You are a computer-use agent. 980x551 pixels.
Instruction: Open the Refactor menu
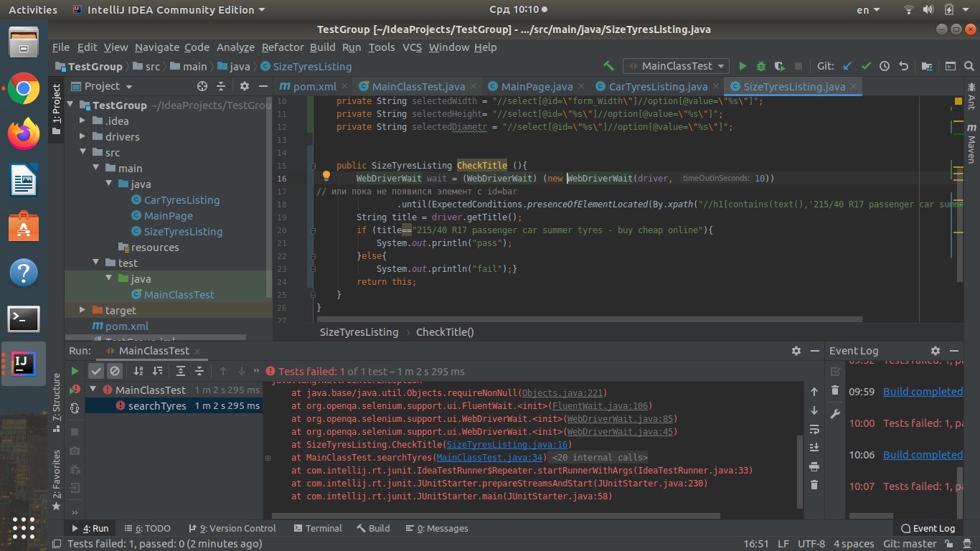(283, 47)
